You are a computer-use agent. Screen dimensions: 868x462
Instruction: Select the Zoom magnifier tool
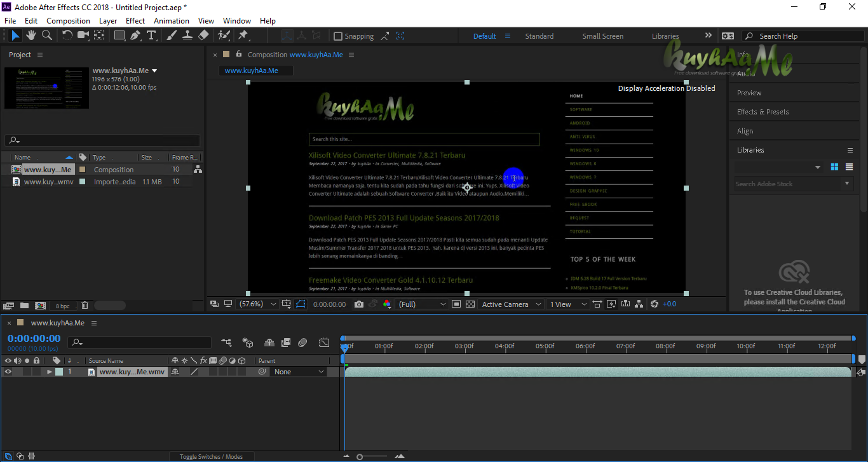[x=46, y=36]
